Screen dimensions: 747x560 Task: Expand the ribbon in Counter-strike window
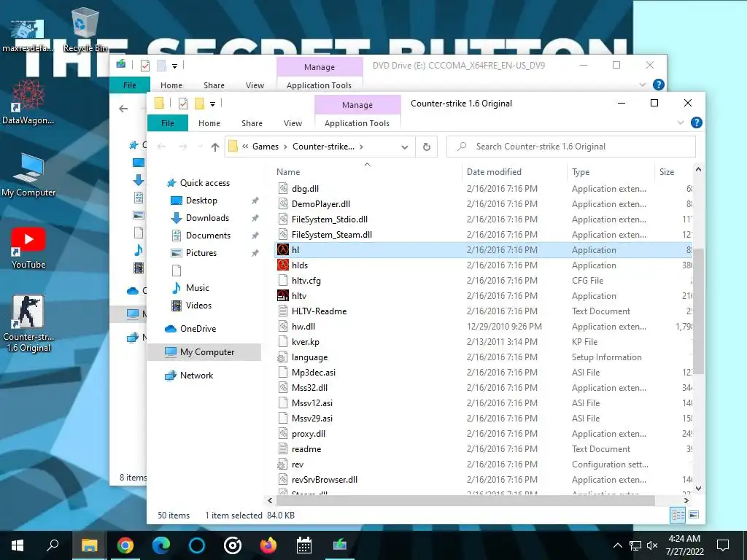681,122
